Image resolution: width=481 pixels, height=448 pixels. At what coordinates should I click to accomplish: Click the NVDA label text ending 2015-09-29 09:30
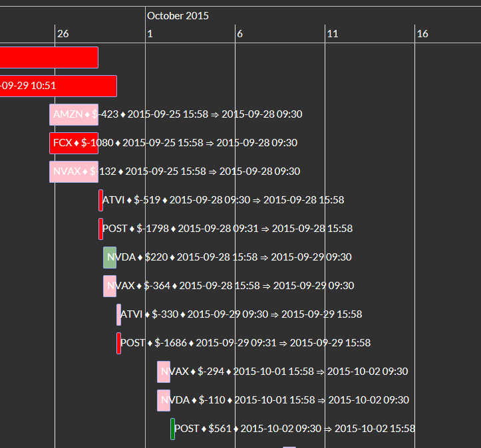click(x=229, y=257)
